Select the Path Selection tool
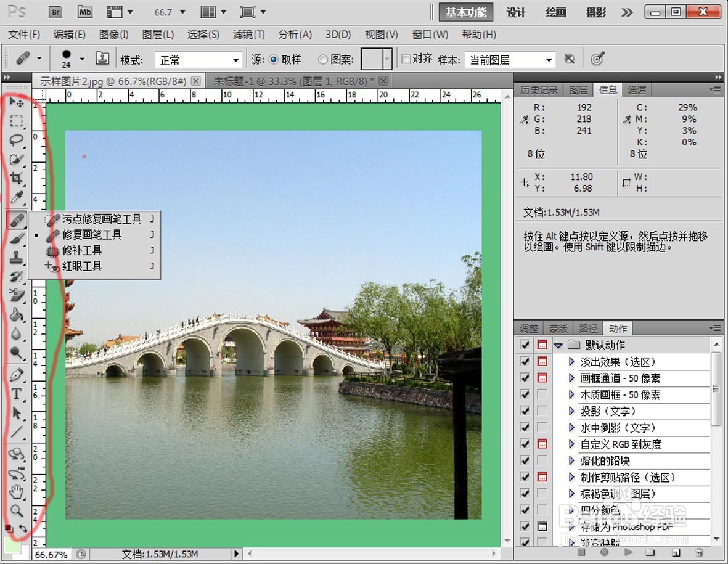 (x=17, y=413)
